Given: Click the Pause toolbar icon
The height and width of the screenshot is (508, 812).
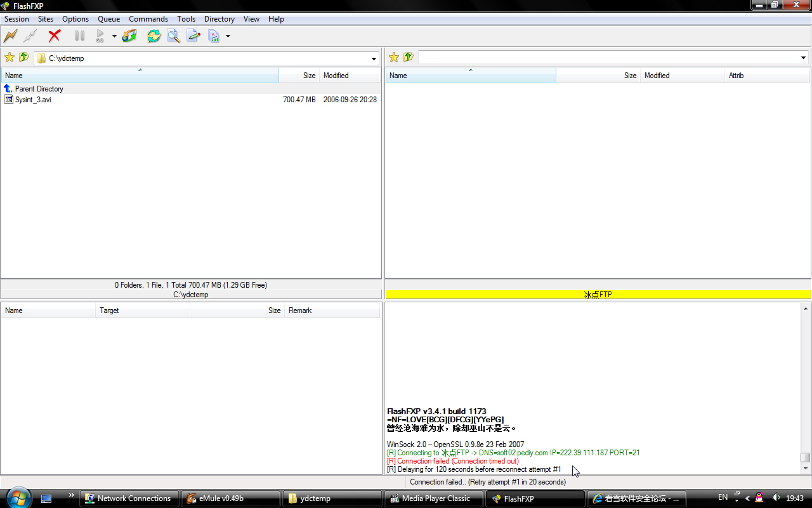Looking at the screenshot, I should [80, 36].
